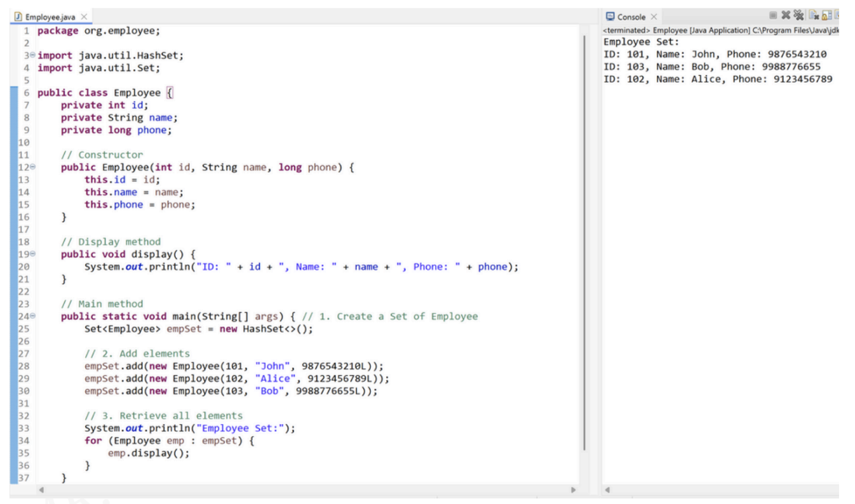Activate the Console tab
The image size is (855, 504).
pos(631,17)
